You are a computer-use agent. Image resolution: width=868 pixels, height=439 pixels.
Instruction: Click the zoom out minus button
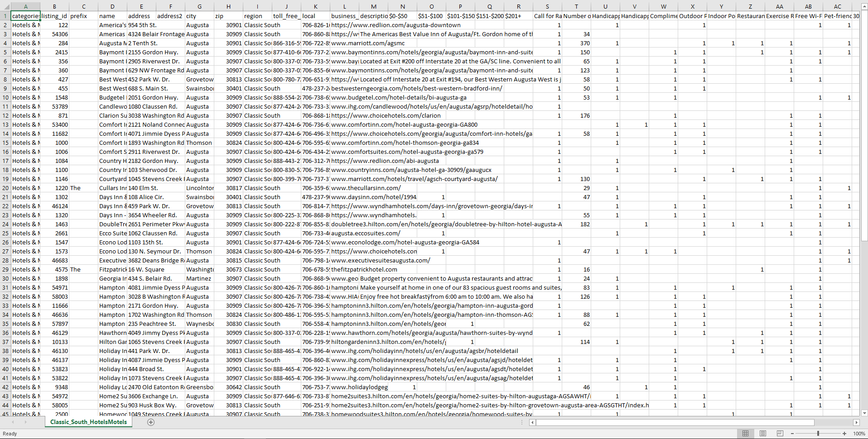pos(792,434)
